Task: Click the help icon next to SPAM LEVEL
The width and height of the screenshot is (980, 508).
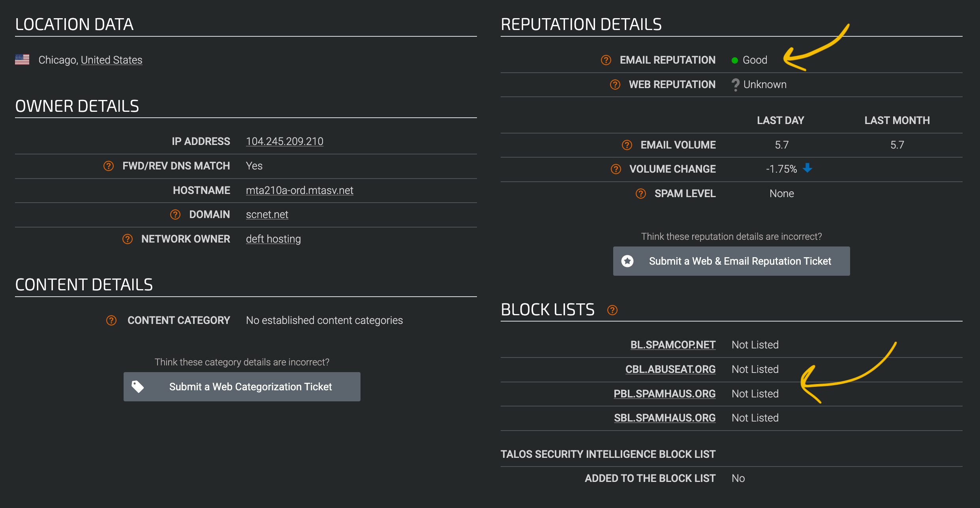Action: [x=640, y=193]
